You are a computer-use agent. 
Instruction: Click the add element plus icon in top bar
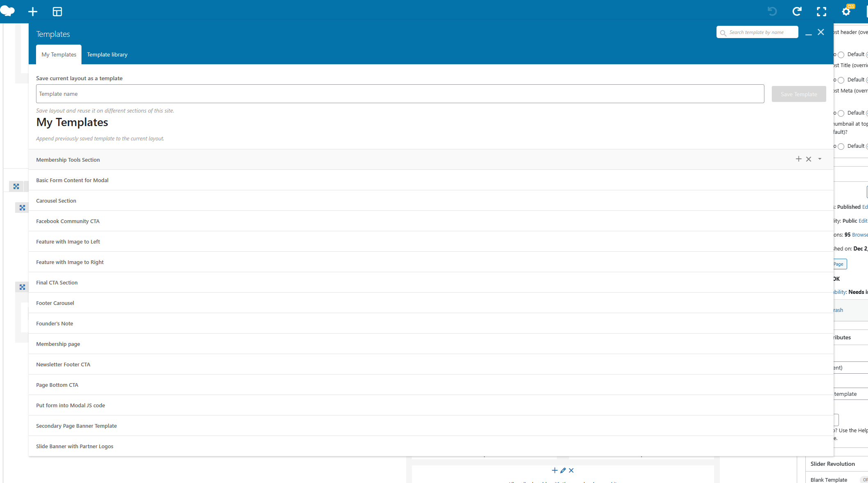(x=33, y=11)
